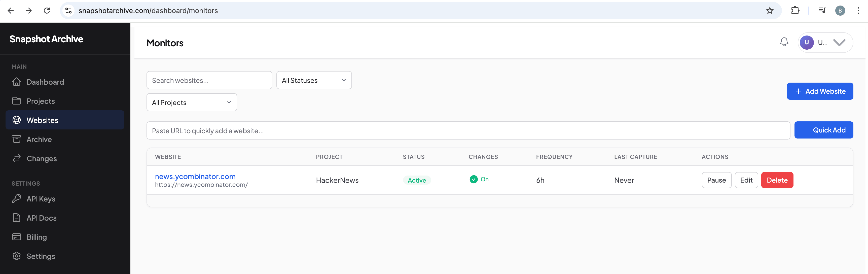Image resolution: width=868 pixels, height=274 pixels.
Task: Bookmark this page with star icon
Action: [770, 10]
